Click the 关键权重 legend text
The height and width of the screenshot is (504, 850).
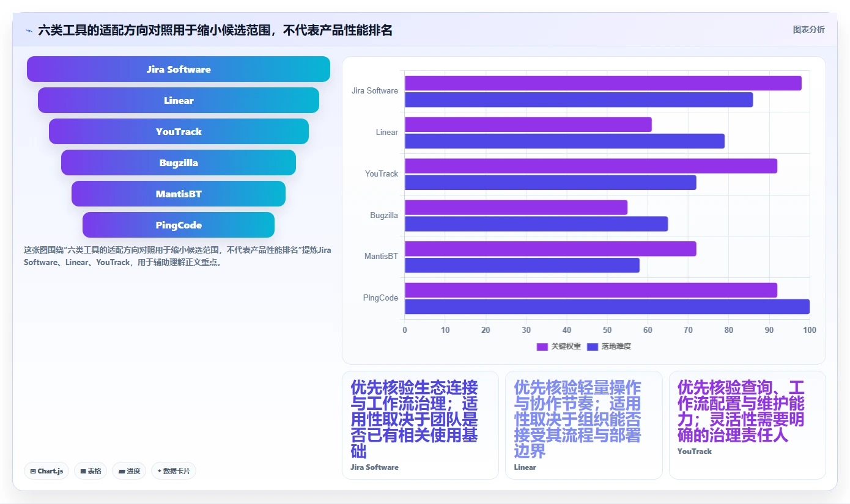(x=566, y=346)
